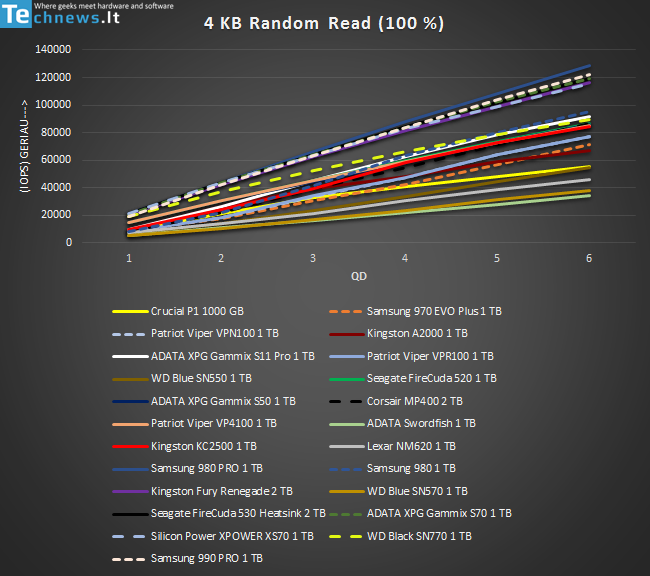Click x-axis tick label 1
Viewport: 650px width, 576px height.
click(x=129, y=258)
